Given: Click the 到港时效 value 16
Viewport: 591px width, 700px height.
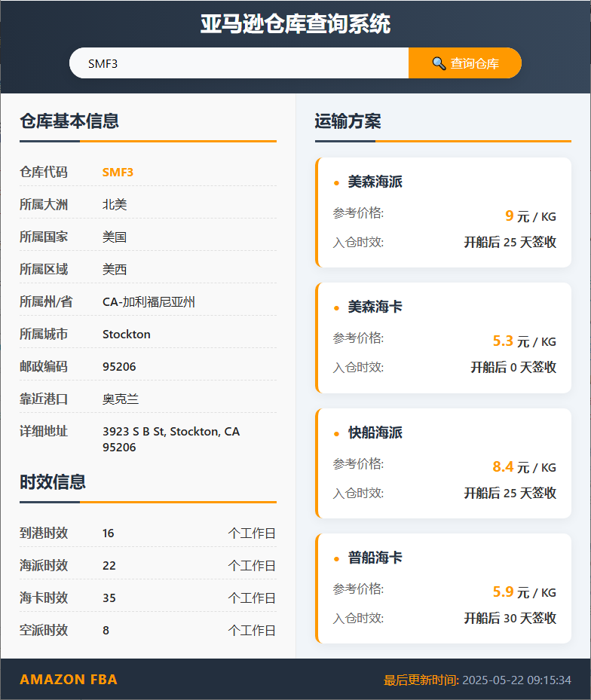Looking at the screenshot, I should pos(108,533).
